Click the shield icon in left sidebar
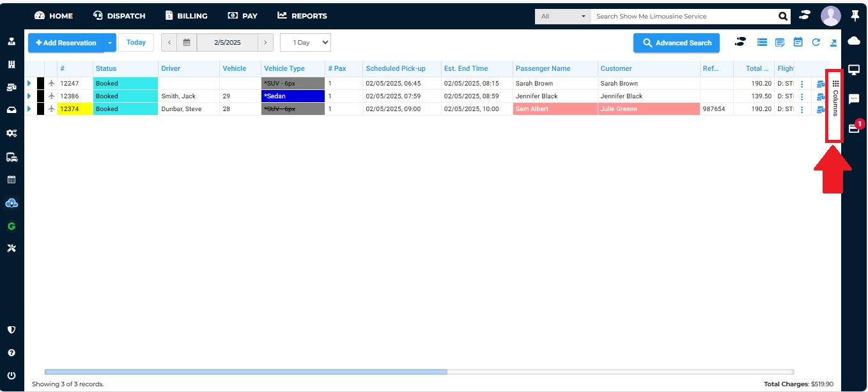Viewport: 868px width, 392px height. coord(12,330)
